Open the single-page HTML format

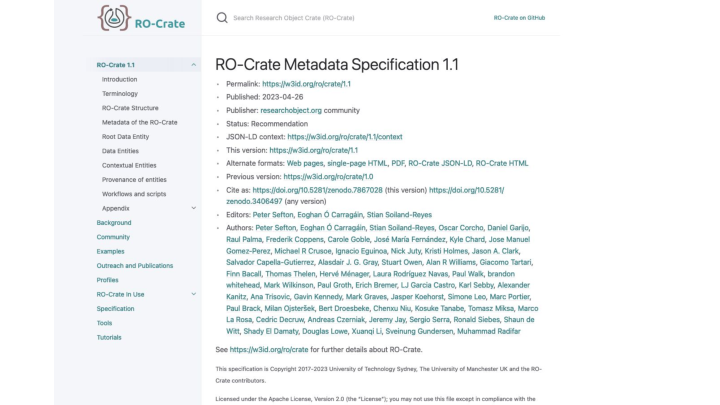click(x=357, y=163)
